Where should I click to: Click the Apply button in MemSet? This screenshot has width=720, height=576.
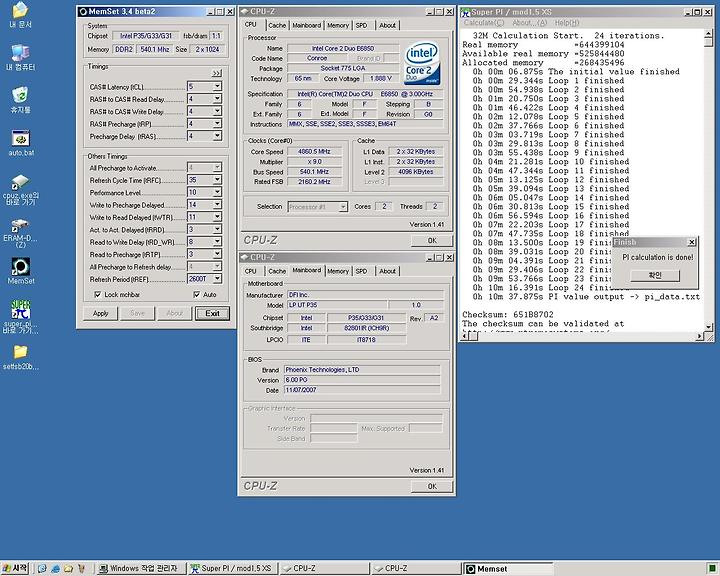101,313
